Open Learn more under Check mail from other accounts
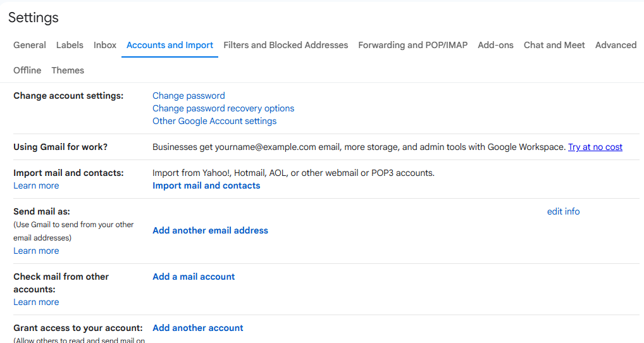The height and width of the screenshot is (343, 644). (36, 302)
